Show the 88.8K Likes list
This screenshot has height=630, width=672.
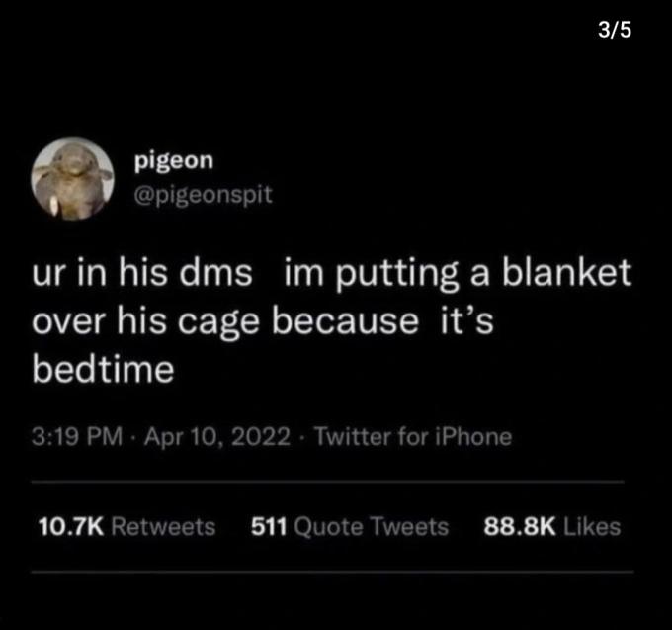(552, 526)
